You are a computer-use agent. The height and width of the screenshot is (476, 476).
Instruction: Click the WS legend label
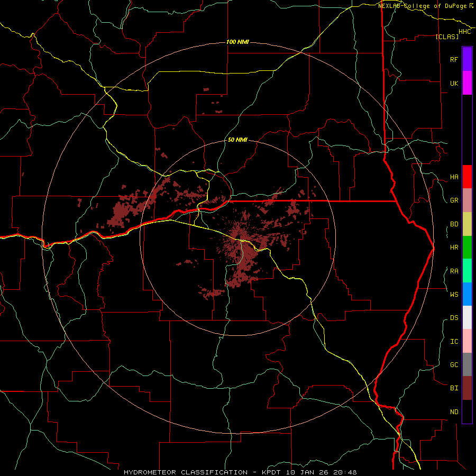pos(454,294)
